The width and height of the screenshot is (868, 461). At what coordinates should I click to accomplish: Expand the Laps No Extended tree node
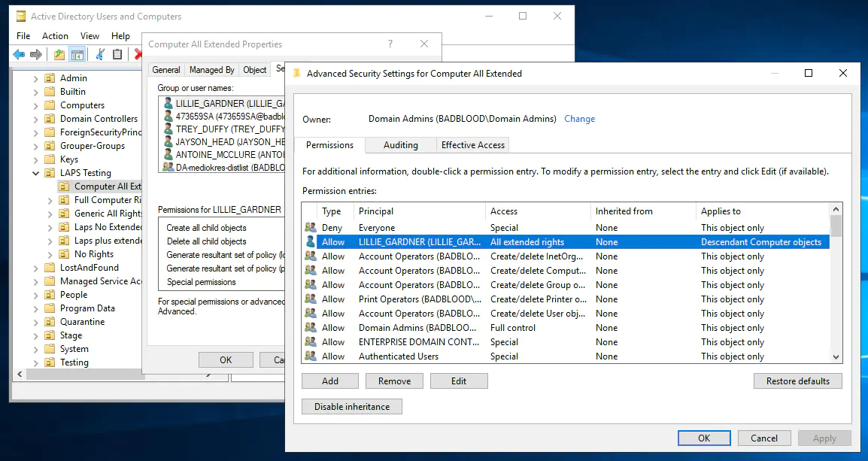pyautogui.click(x=50, y=227)
